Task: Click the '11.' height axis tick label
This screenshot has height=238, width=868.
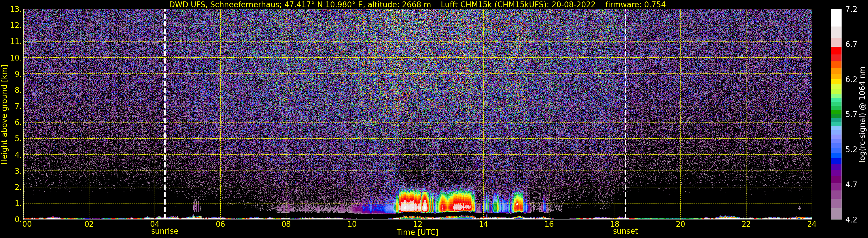Action: 16,42
